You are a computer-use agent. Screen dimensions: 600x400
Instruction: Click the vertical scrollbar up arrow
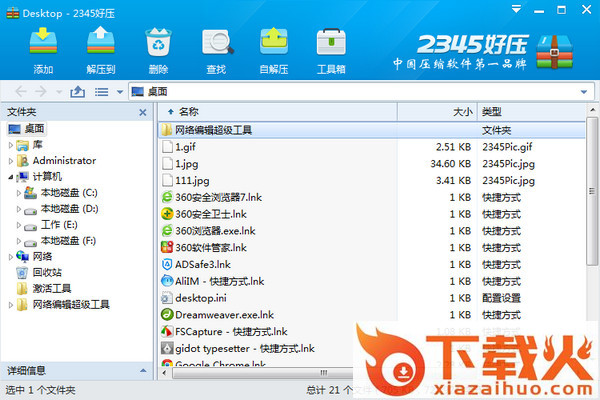(x=592, y=109)
